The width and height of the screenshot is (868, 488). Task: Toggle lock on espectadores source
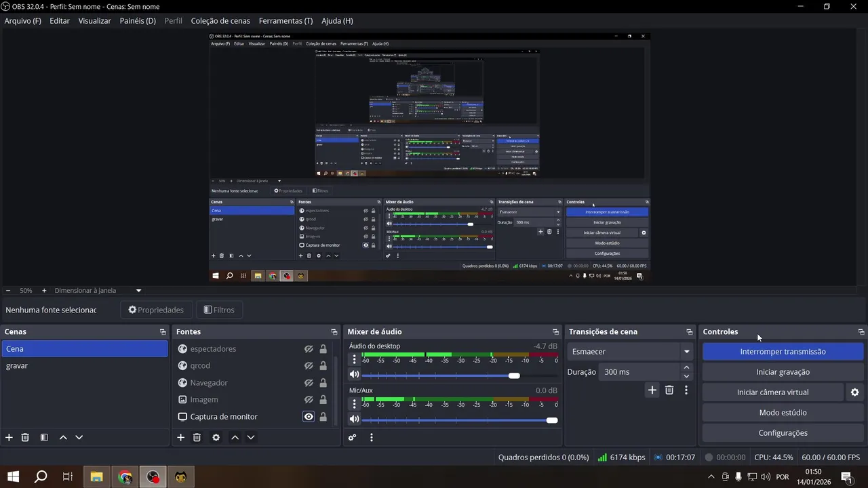coord(323,348)
